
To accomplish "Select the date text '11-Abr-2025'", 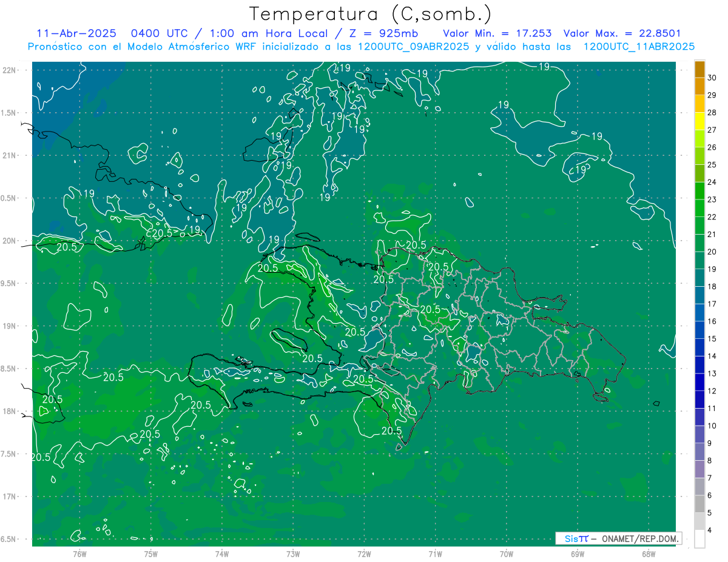I will pos(76,33).
